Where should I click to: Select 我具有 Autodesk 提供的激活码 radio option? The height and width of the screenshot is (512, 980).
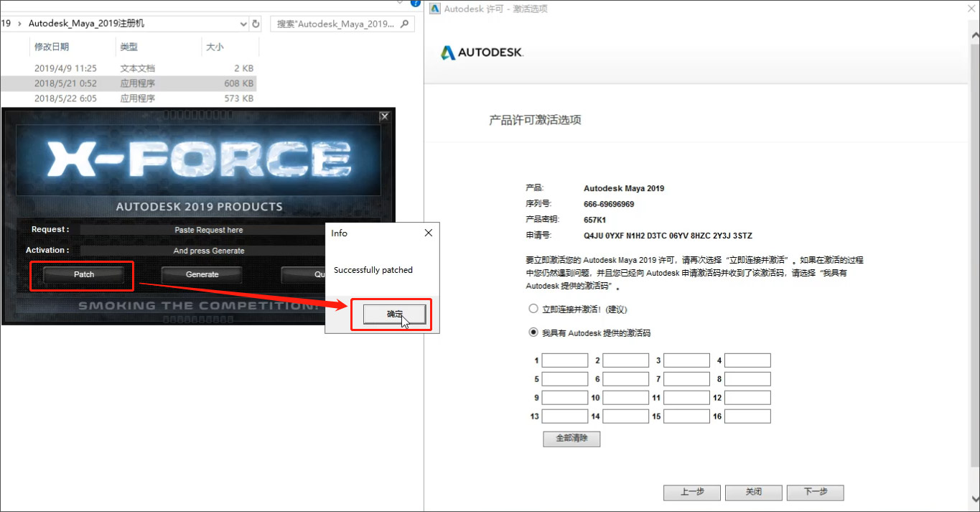[533, 332]
